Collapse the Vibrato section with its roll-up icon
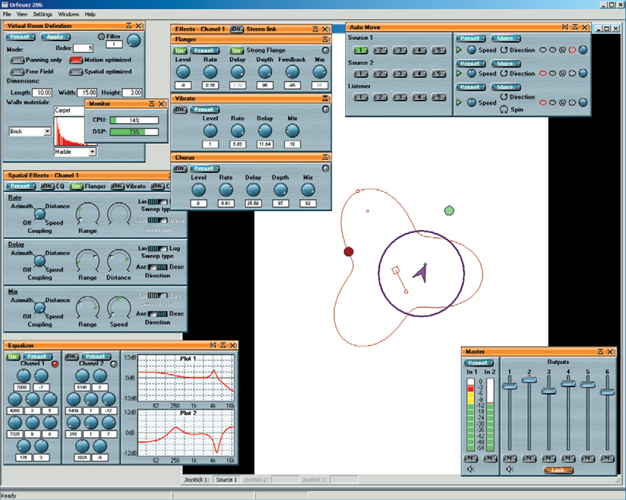Image resolution: width=626 pixels, height=500 pixels. 325,98
